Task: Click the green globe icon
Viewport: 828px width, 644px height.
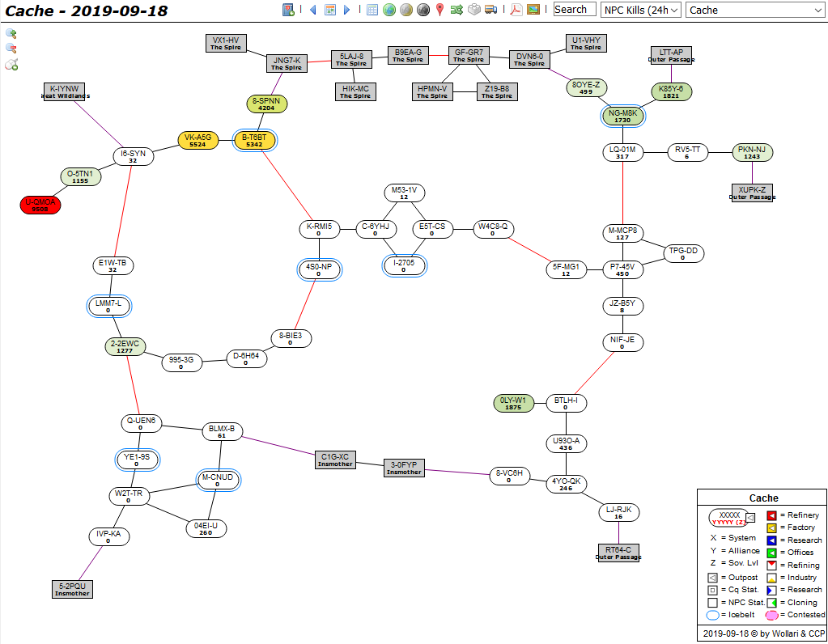Action: 389,10
